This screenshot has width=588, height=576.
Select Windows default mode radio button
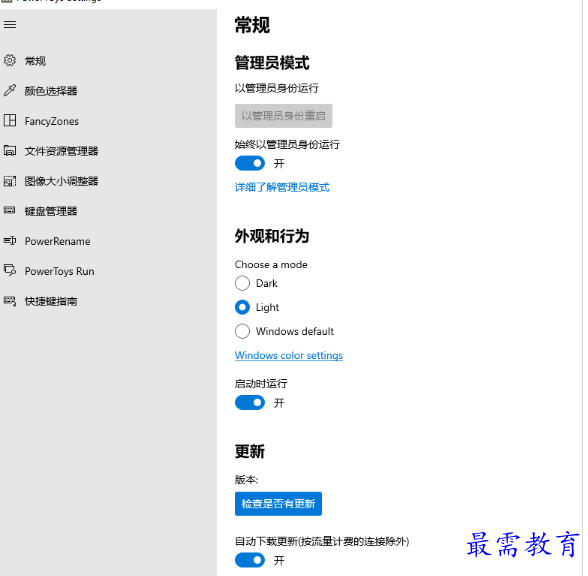click(242, 331)
